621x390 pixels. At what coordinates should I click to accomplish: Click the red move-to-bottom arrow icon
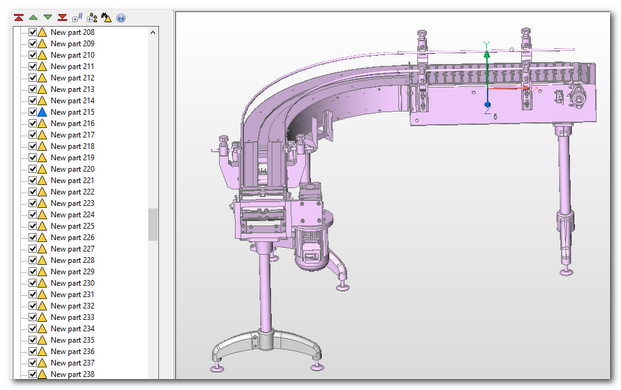[62, 17]
